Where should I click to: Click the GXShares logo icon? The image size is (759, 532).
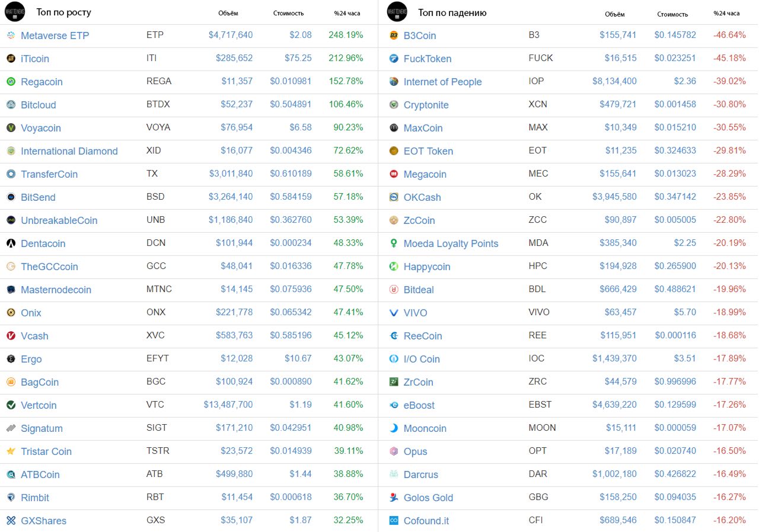click(11, 521)
